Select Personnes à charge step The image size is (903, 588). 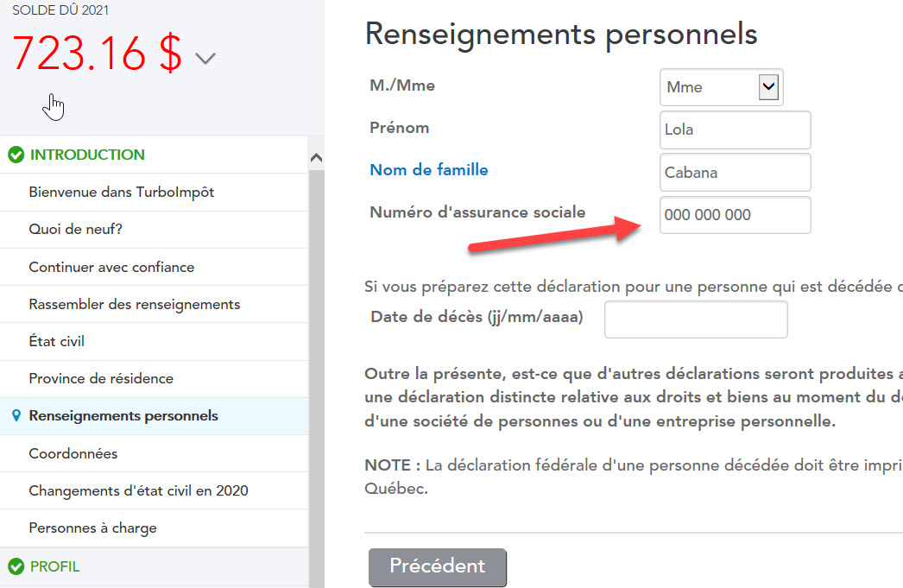click(92, 528)
